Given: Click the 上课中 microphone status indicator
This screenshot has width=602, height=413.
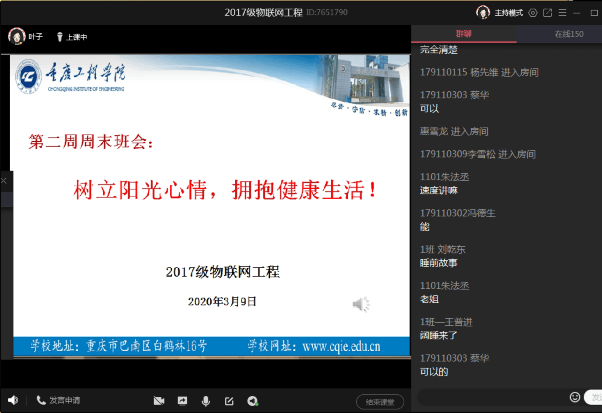Looking at the screenshot, I should coord(72,36).
